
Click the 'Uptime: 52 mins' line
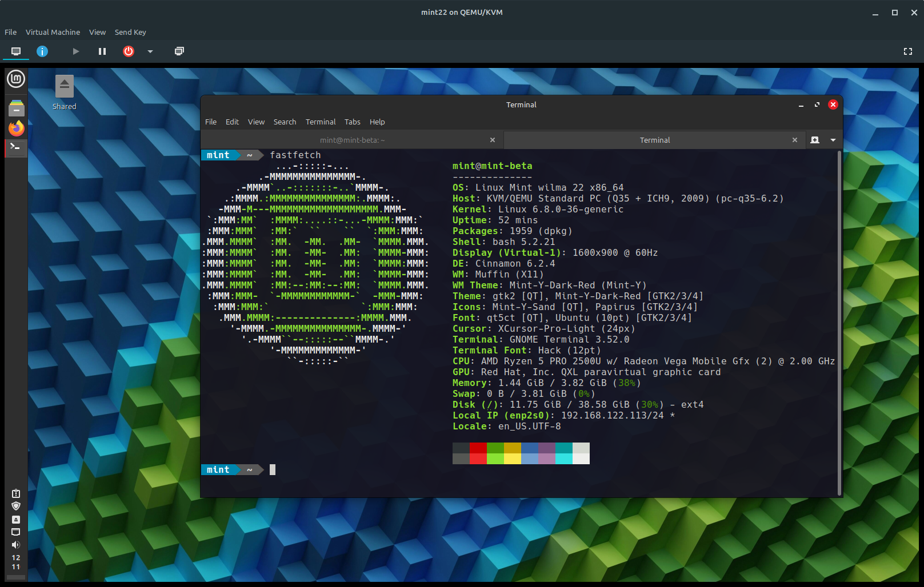(495, 220)
